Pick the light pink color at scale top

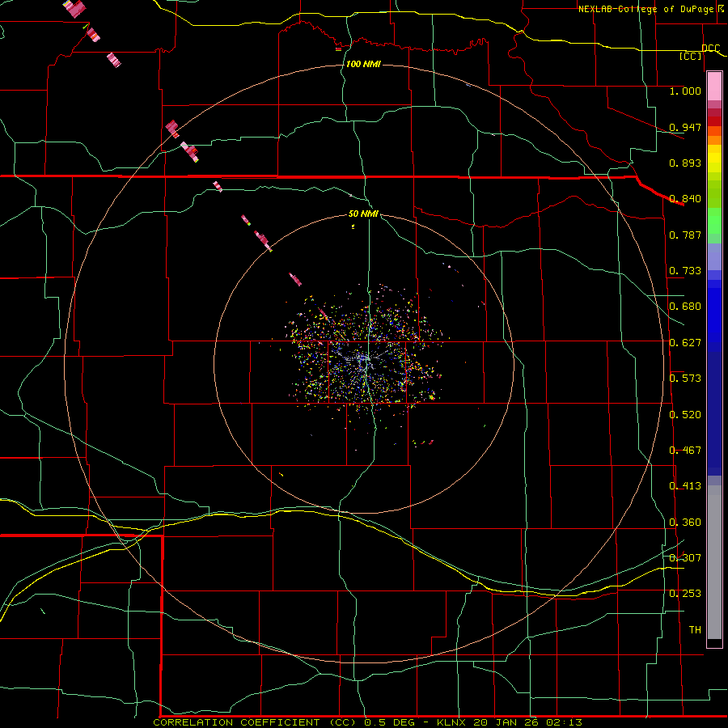[714, 86]
